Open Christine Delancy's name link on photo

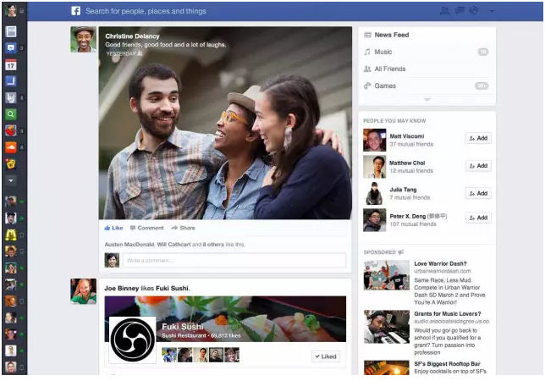132,36
